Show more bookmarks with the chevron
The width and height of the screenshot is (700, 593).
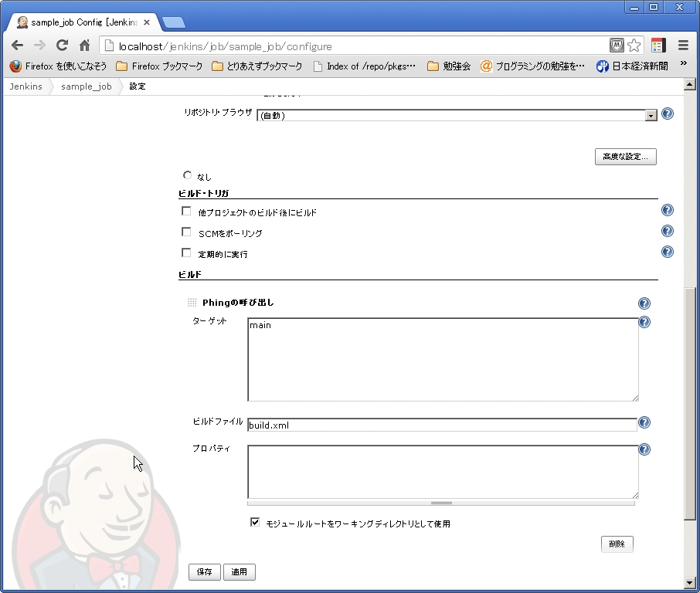tap(684, 63)
